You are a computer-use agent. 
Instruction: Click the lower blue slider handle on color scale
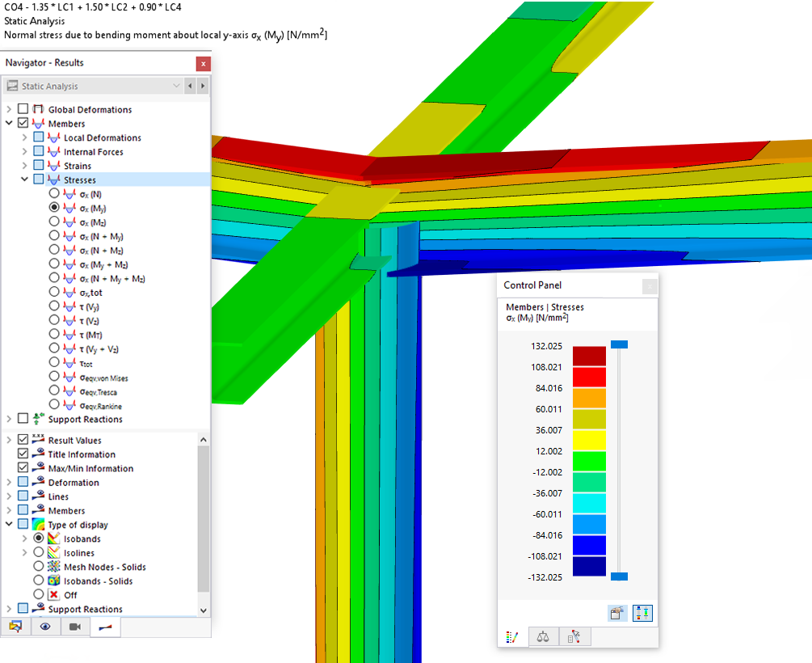(x=619, y=576)
